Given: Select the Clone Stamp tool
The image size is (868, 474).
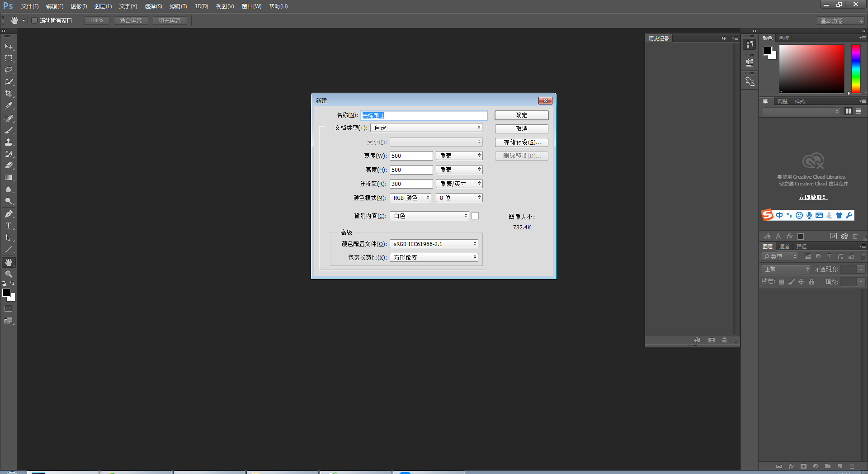Looking at the screenshot, I should (x=9, y=142).
